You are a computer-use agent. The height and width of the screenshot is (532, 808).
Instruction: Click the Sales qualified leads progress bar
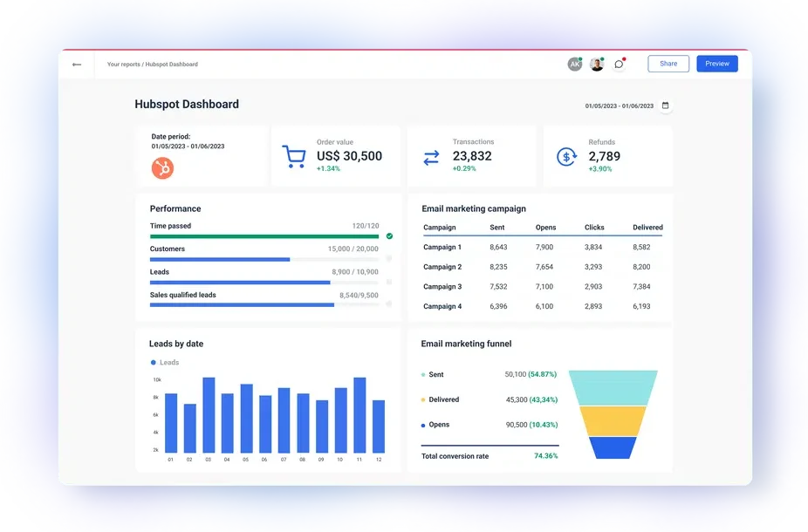264,305
